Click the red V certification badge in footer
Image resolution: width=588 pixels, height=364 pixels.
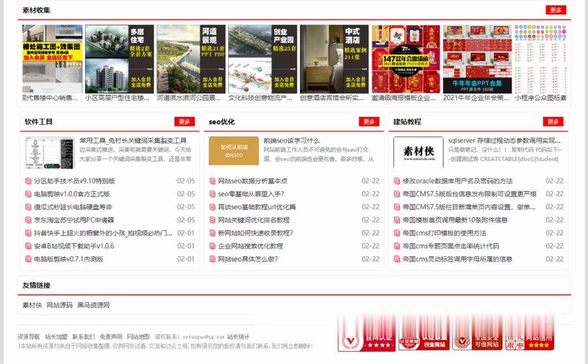tap(367, 333)
